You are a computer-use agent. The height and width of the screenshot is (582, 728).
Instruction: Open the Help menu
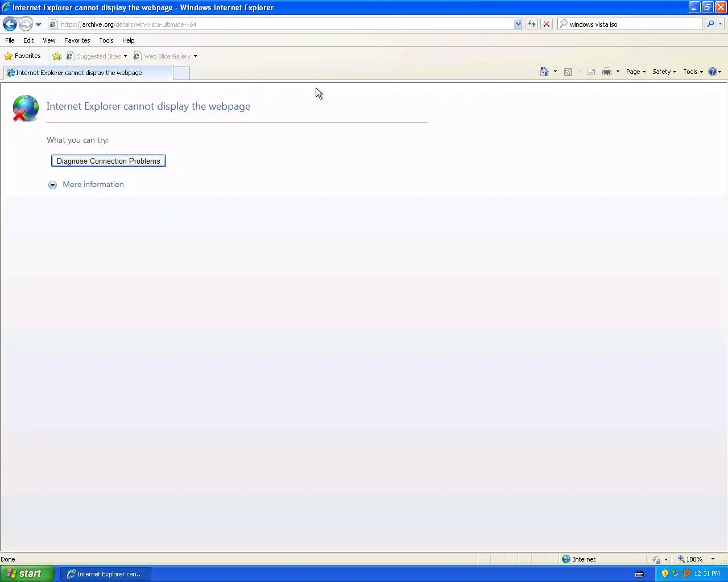click(x=129, y=40)
